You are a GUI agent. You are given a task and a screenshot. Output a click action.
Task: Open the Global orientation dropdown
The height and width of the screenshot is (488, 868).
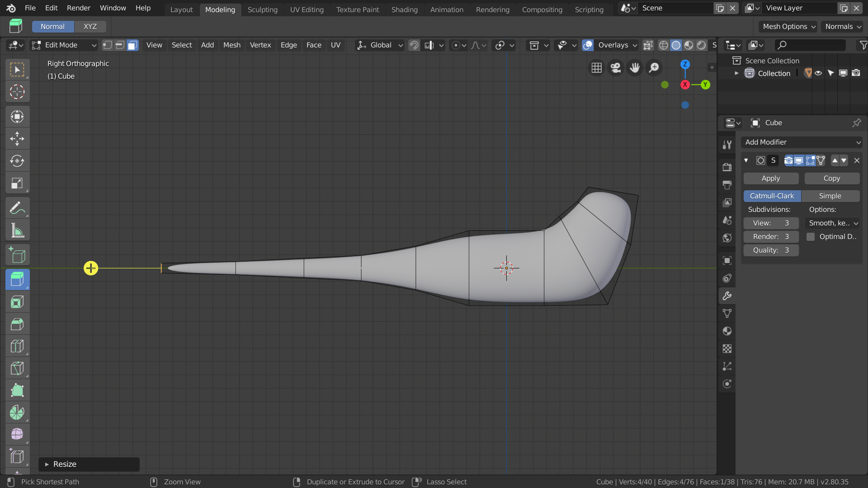tap(380, 45)
